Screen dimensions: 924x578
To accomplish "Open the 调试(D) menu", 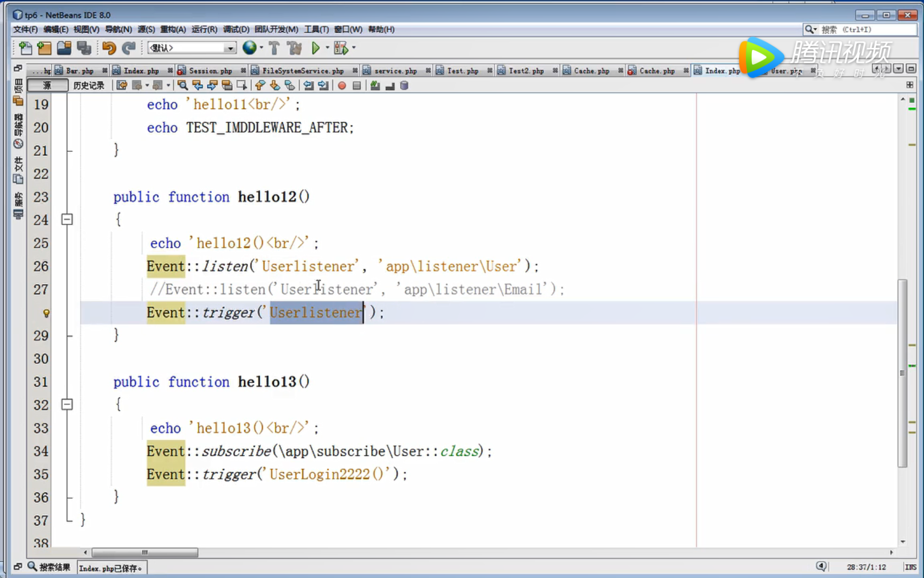I will [x=236, y=29].
